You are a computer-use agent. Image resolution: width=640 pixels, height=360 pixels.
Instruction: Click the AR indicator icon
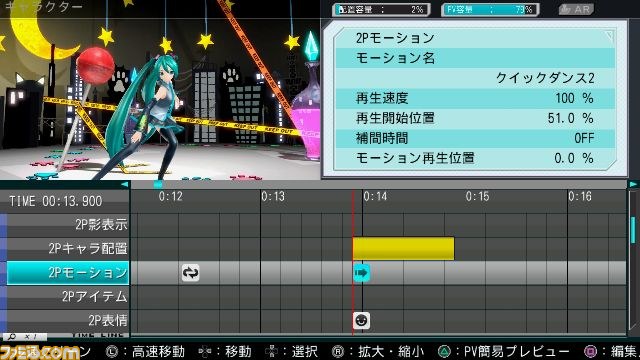click(576, 9)
